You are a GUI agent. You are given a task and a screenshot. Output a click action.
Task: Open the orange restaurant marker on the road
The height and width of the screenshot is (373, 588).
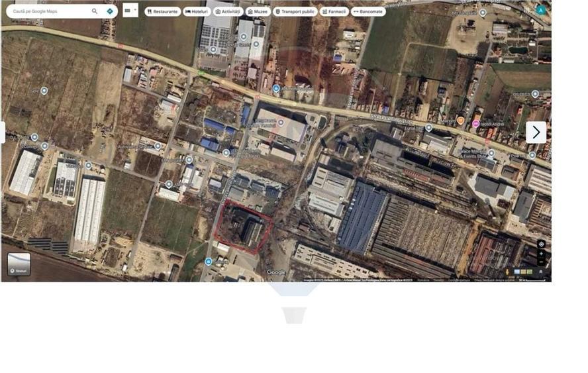pyautogui.click(x=460, y=121)
